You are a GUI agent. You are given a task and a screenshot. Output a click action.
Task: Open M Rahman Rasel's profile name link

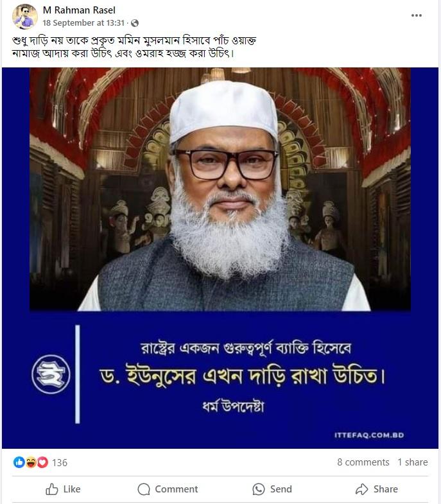[x=79, y=10]
